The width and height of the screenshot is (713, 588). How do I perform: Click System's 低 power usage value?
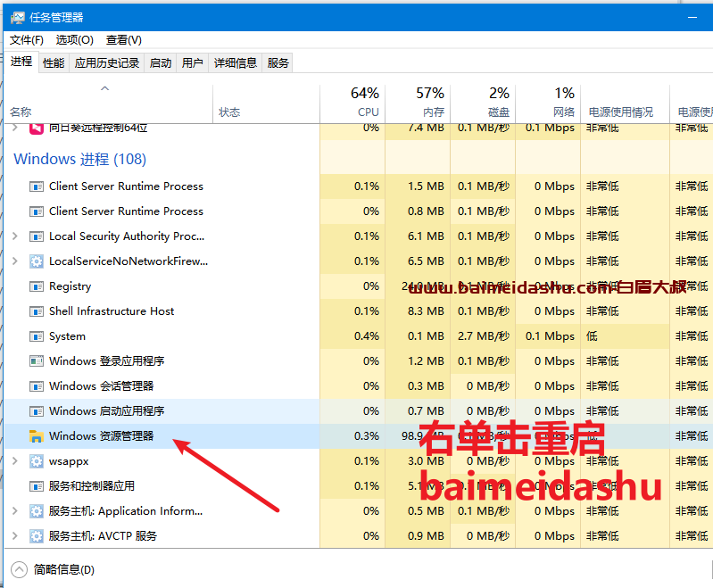(592, 336)
